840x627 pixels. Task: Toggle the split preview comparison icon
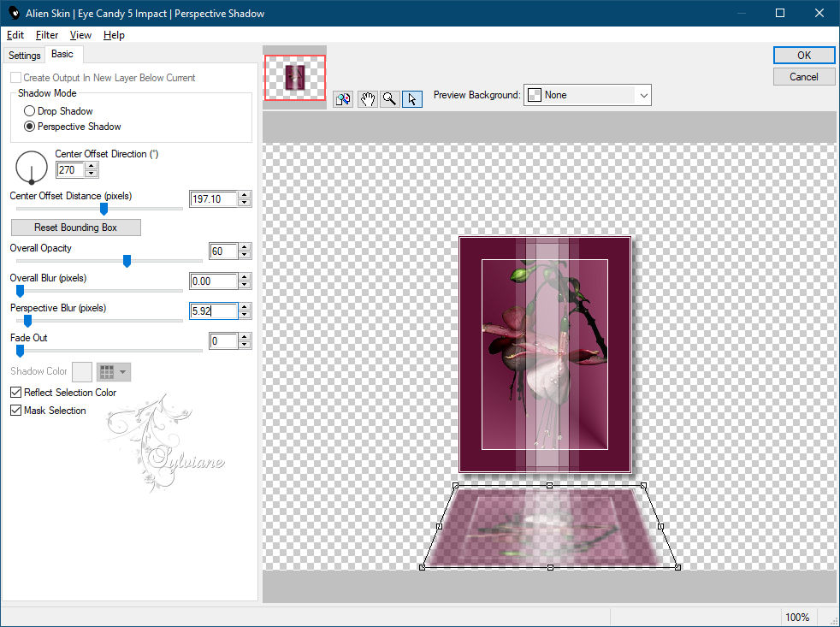tap(343, 99)
